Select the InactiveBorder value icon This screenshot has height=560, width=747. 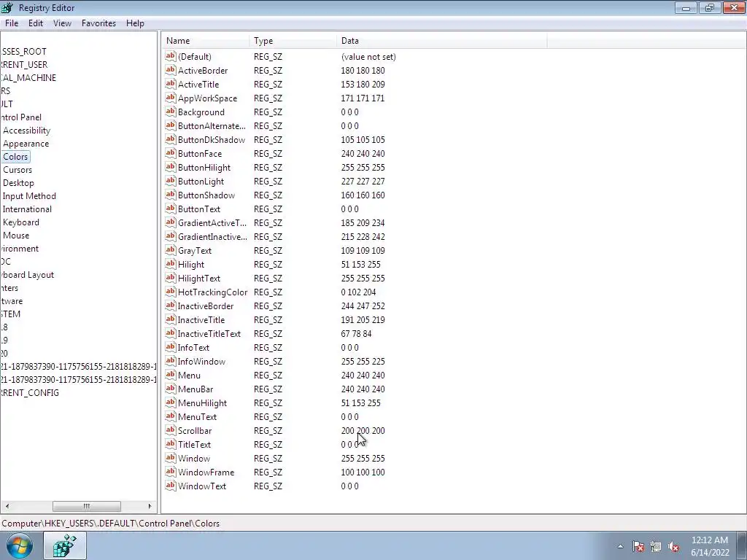[171, 305]
